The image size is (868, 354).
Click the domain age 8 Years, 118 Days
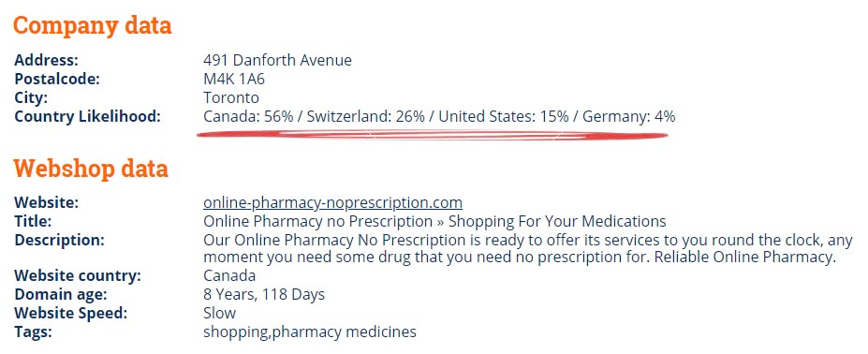pyautogui.click(x=264, y=294)
